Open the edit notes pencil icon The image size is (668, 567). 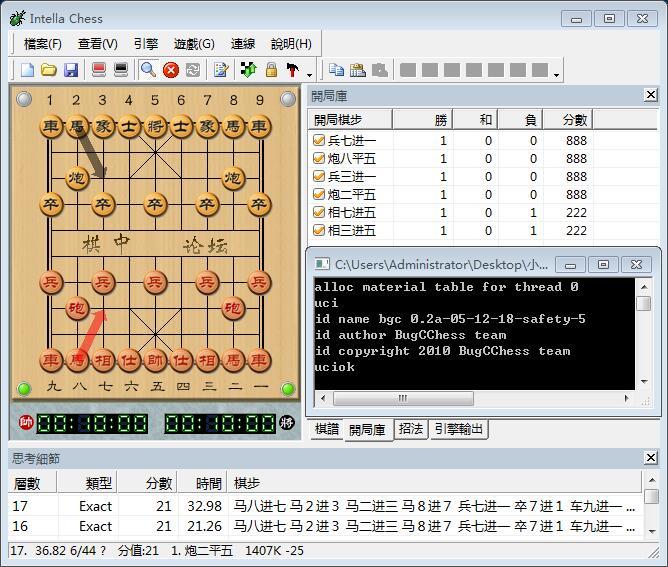(221, 69)
